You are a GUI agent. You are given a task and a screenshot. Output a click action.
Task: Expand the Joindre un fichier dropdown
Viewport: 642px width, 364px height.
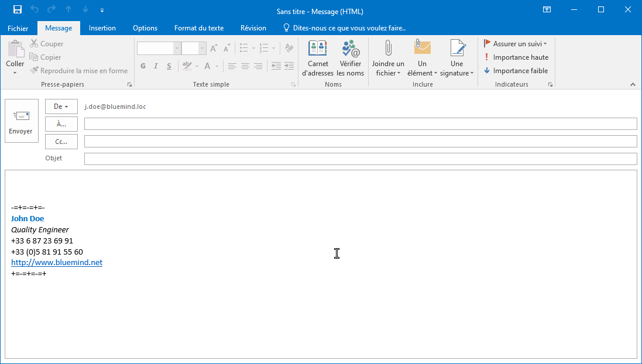pyautogui.click(x=388, y=73)
